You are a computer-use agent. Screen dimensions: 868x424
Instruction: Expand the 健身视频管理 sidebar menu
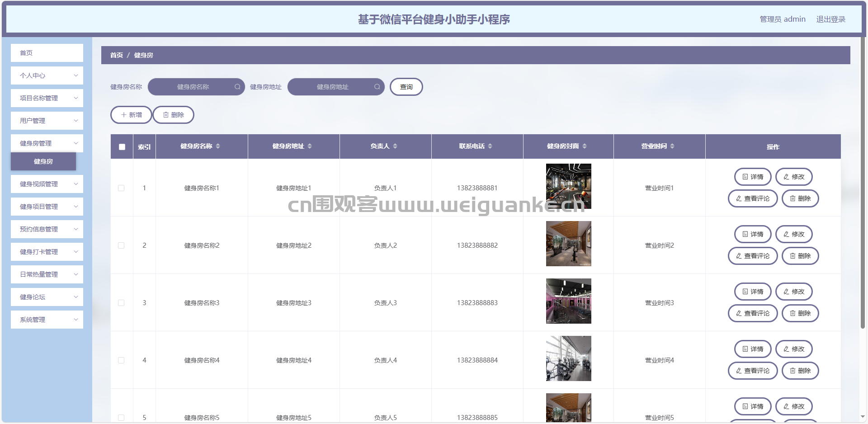(x=47, y=184)
